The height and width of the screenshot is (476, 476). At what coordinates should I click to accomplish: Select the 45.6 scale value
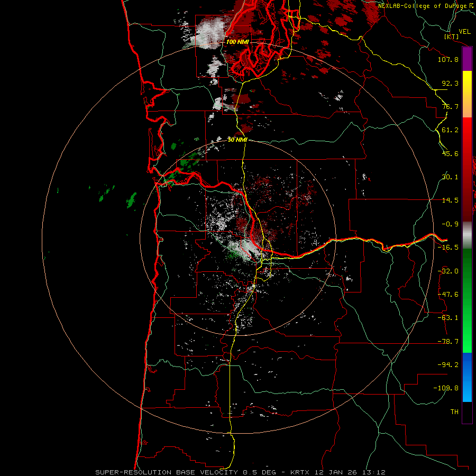click(450, 153)
